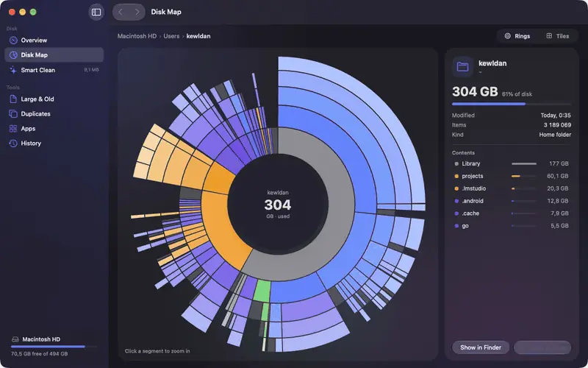Image resolution: width=588 pixels, height=368 pixels.
Task: Click the Large & Old file icon
Action: [13, 99]
